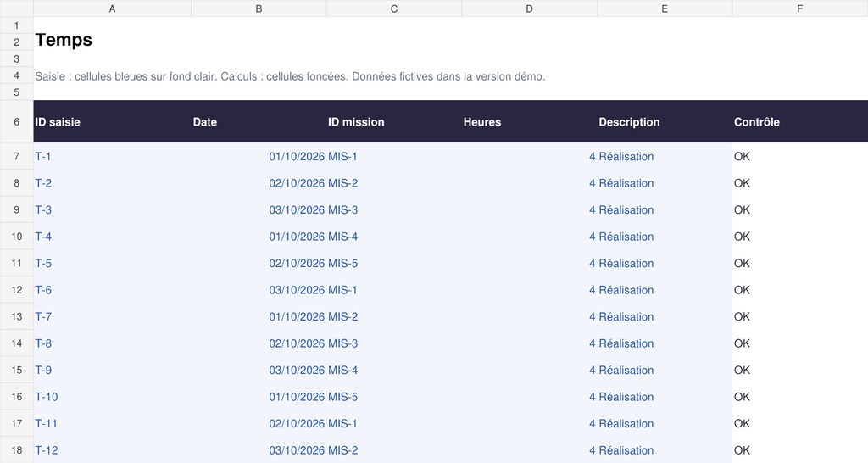Select row 12 header
This screenshot has height=463, width=868.
click(17, 290)
